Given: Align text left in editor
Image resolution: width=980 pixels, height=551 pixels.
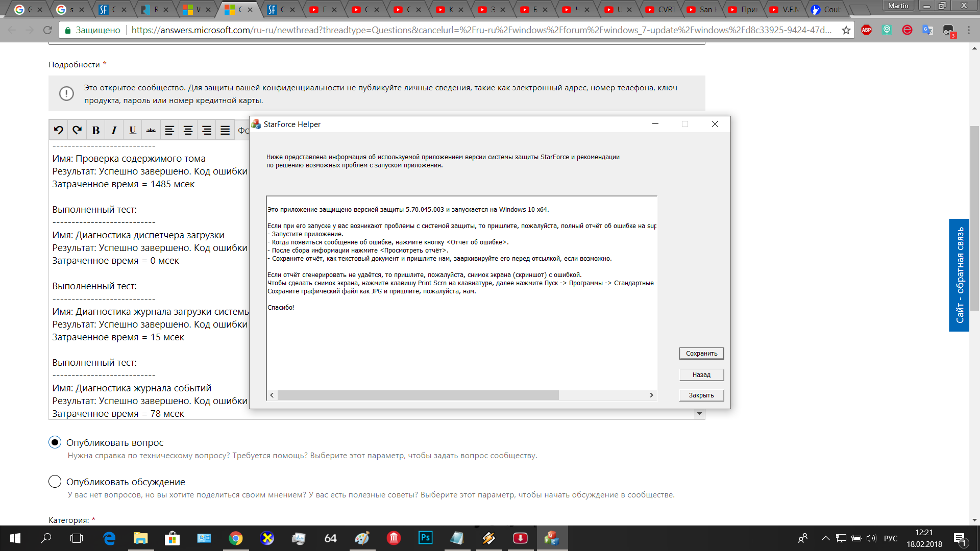Looking at the screenshot, I should (x=169, y=130).
